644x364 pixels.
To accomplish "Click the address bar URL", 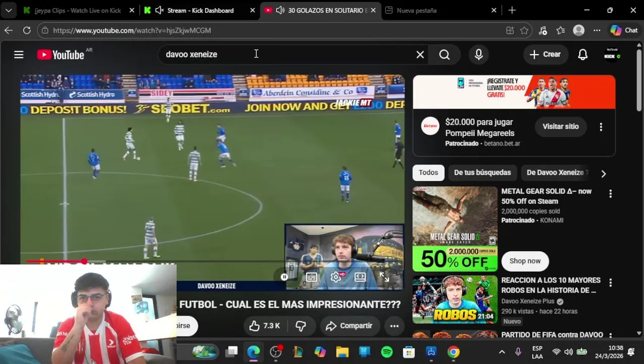I will 132,30.
